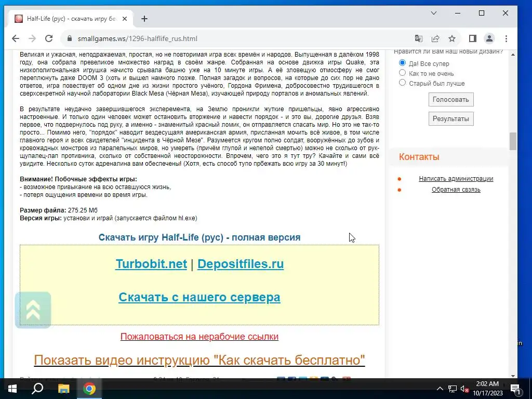532x399 pixels.
Task: Click the 'Контакты' sidebar heading
Action: click(419, 157)
